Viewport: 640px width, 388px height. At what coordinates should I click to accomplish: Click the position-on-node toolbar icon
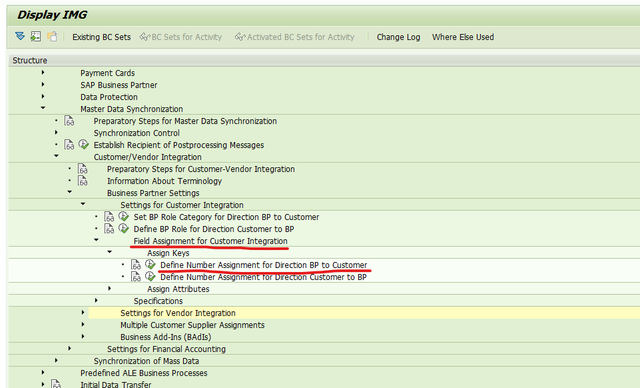pos(36,36)
